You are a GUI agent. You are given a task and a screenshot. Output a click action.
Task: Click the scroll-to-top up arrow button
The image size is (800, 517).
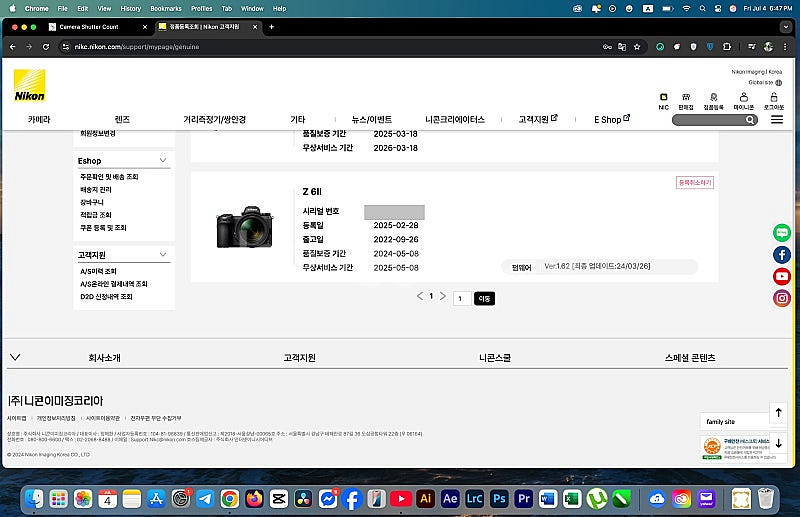[779, 413]
